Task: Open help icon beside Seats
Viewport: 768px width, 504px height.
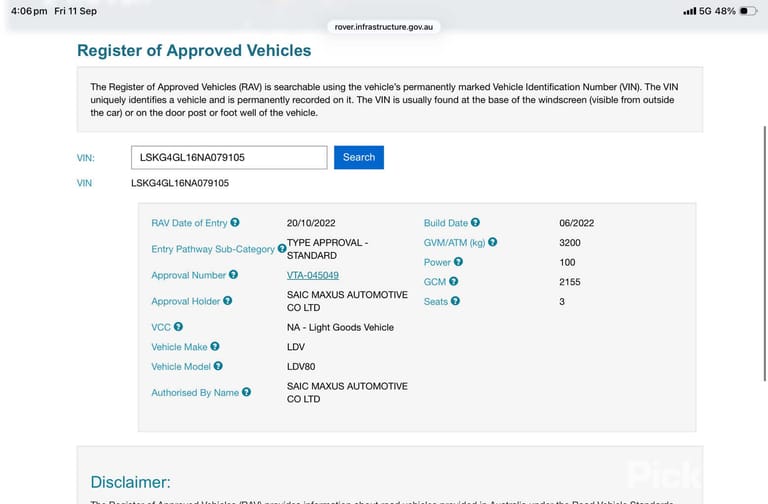Action: 455,301
